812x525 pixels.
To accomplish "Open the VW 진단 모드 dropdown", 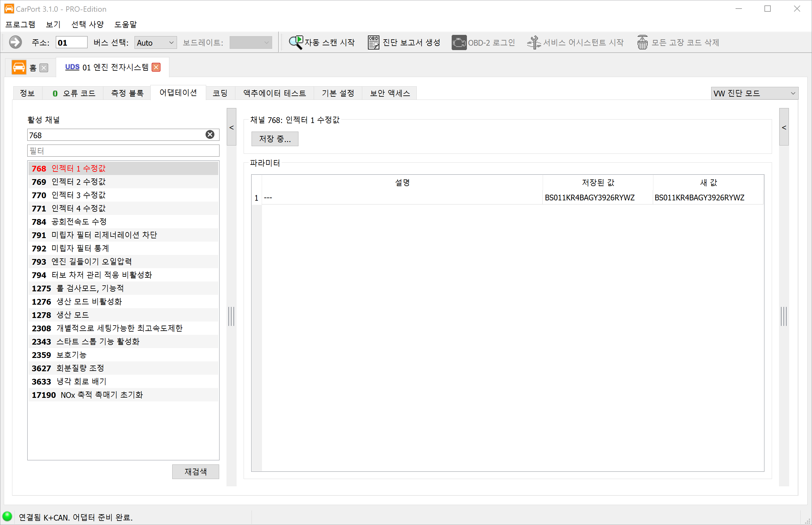I will pos(754,93).
